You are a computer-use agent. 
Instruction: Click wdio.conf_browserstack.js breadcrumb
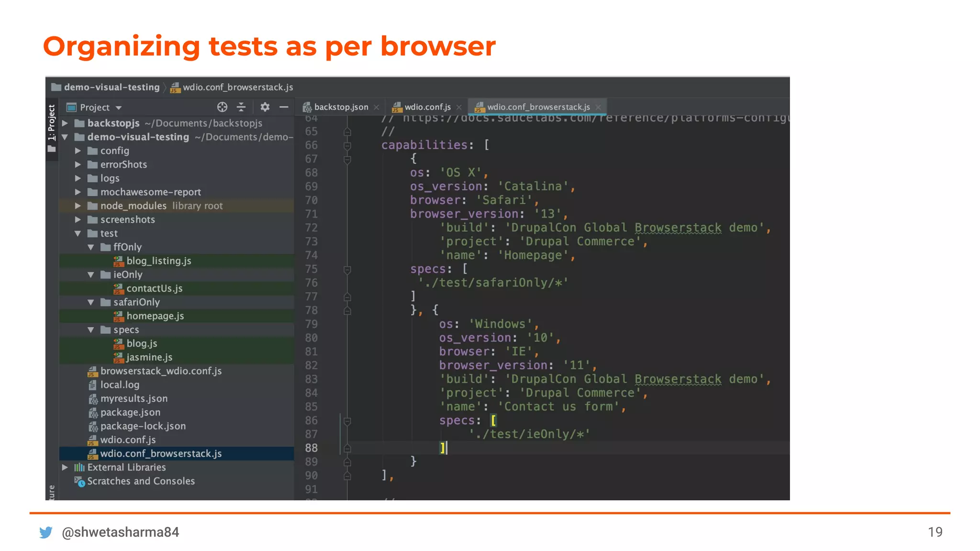232,87
